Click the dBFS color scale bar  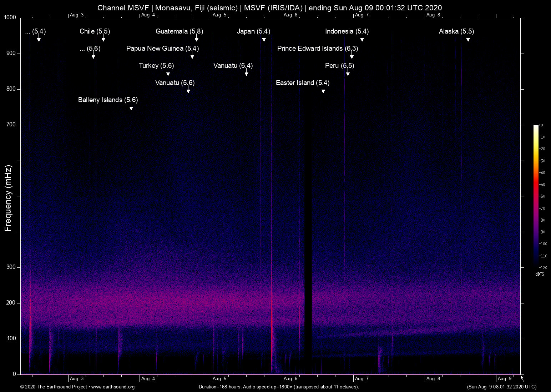point(536,196)
